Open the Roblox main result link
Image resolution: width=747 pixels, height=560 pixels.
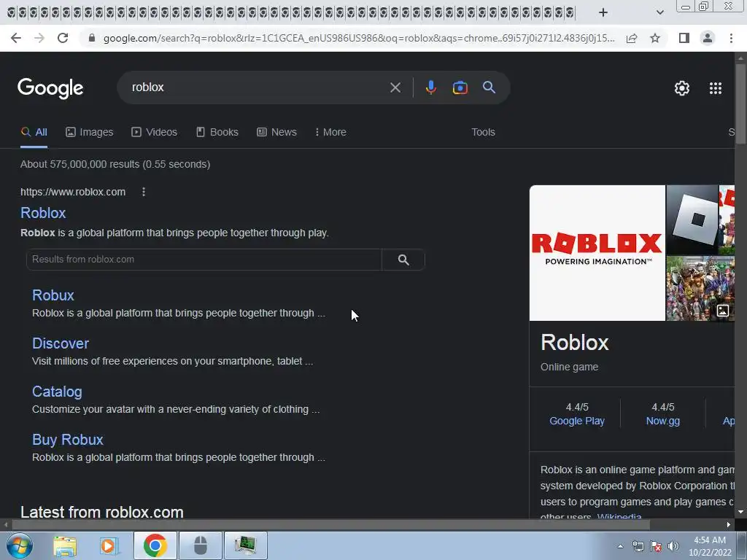coord(43,213)
